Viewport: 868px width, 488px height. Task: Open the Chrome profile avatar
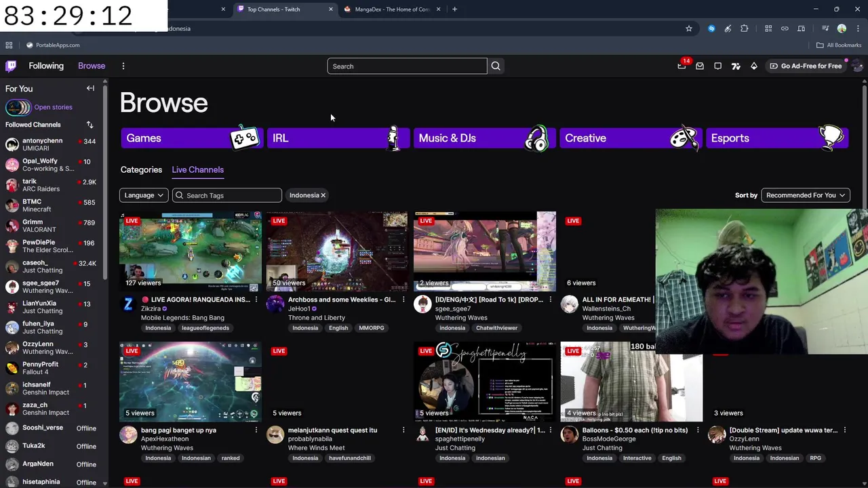coord(842,28)
